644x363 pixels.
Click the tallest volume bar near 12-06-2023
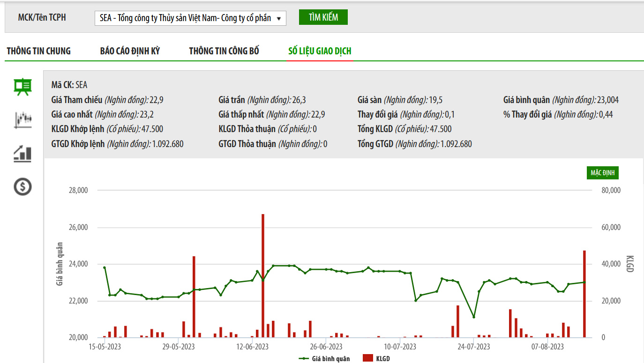click(x=263, y=275)
